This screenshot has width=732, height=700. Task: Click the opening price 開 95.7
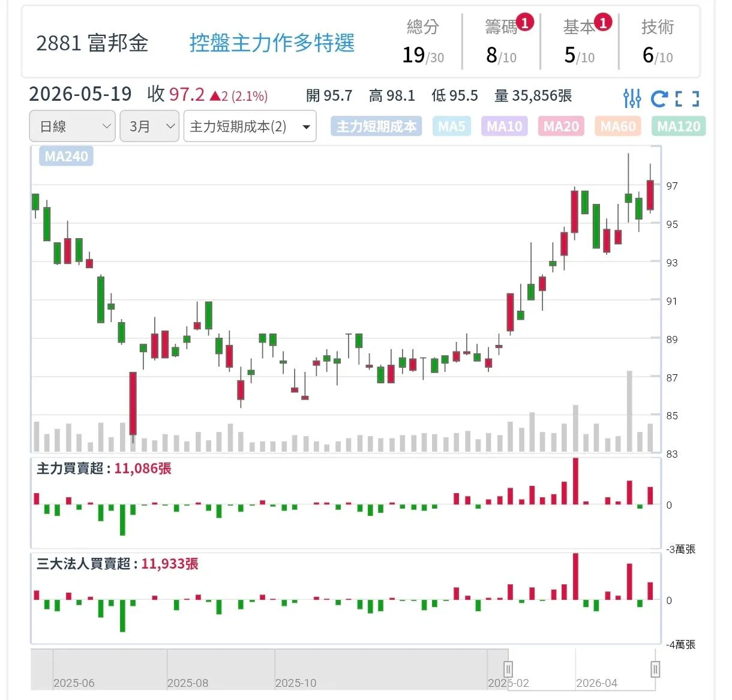(329, 96)
